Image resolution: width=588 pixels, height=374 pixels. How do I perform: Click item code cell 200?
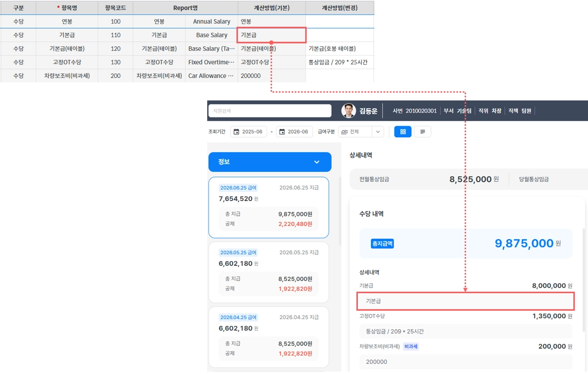(x=116, y=76)
